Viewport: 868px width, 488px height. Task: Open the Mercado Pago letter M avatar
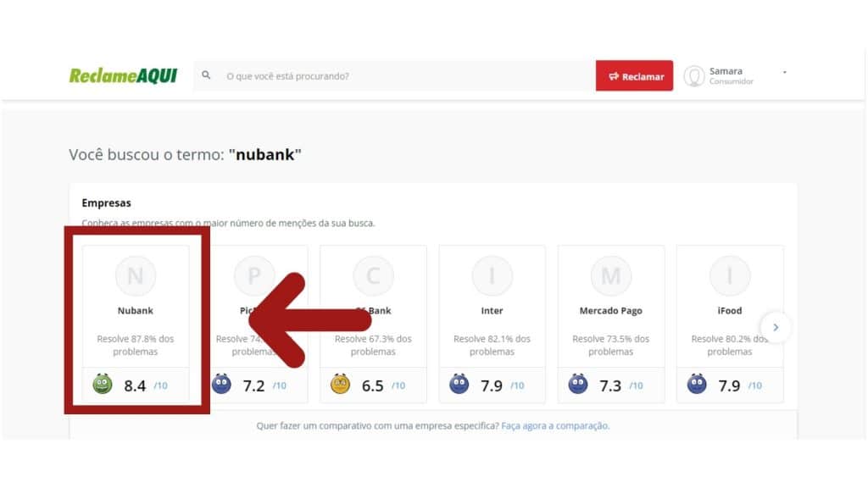tap(611, 275)
